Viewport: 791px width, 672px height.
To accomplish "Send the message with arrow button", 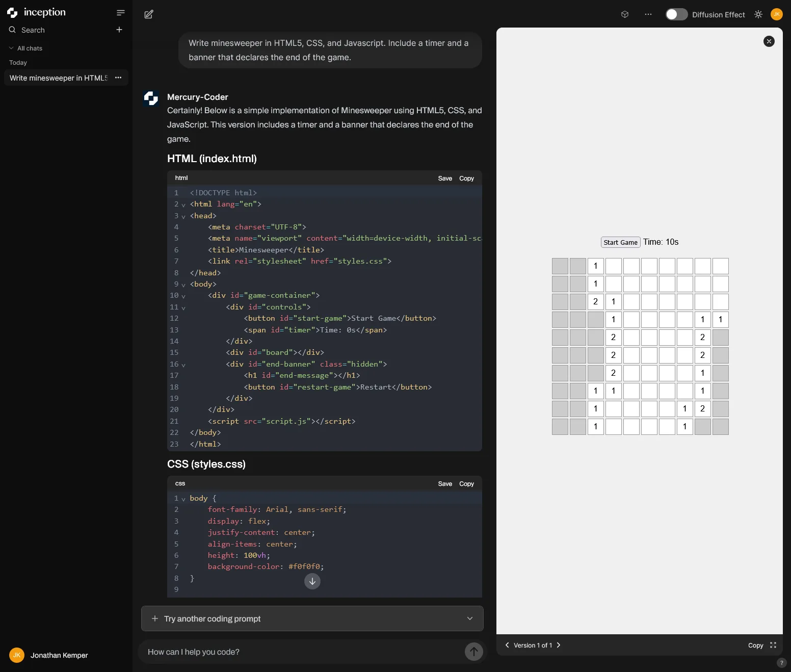I will (474, 651).
